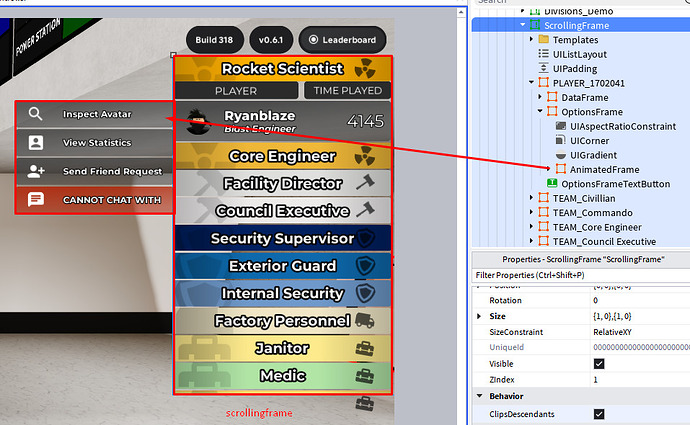Viewport: 690px width, 425px height.
Task: Toggle the ClipsDescendants checkbox
Action: pyautogui.click(x=599, y=414)
